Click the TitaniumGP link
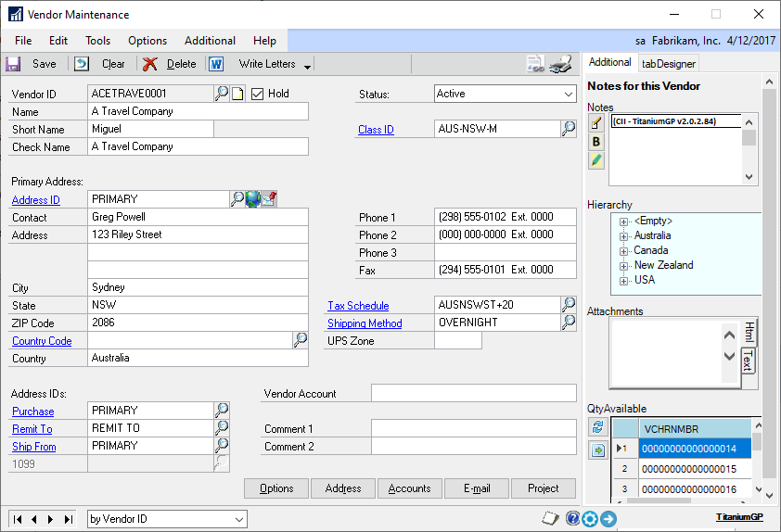Screen dimensions: 781x532 pos(739,517)
